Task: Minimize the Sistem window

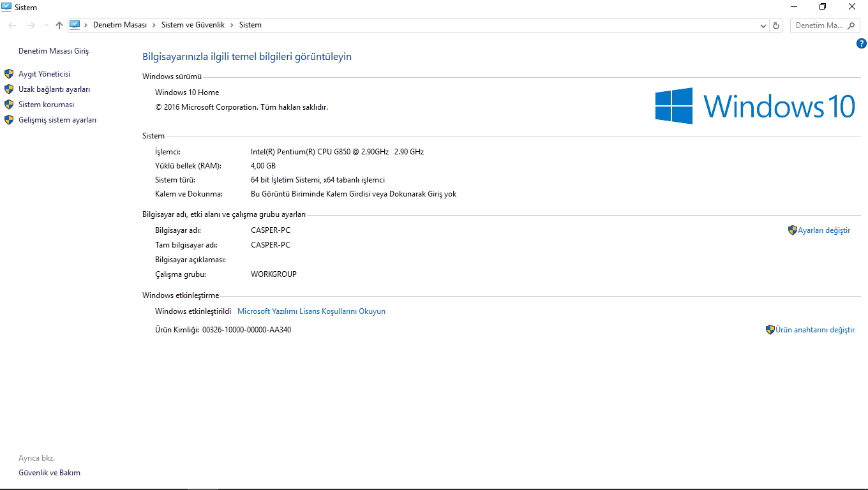Action: pyautogui.click(x=793, y=7)
